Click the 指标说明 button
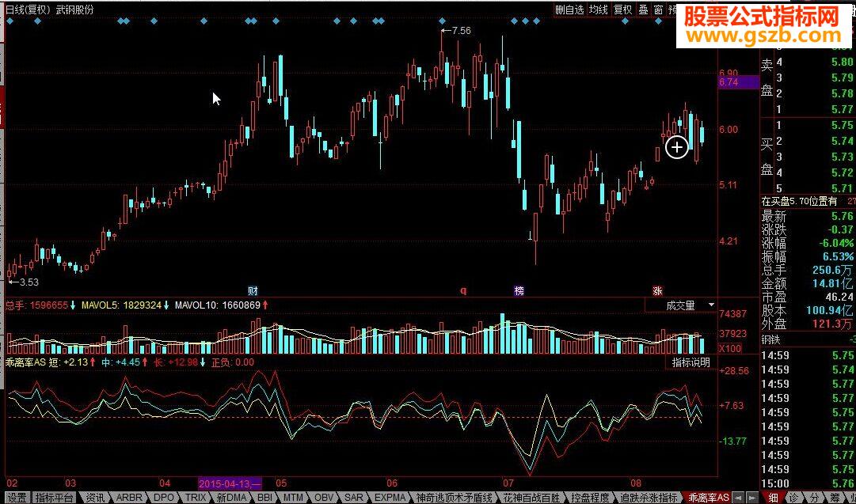Viewport: 856px width, 504px height. point(691,362)
